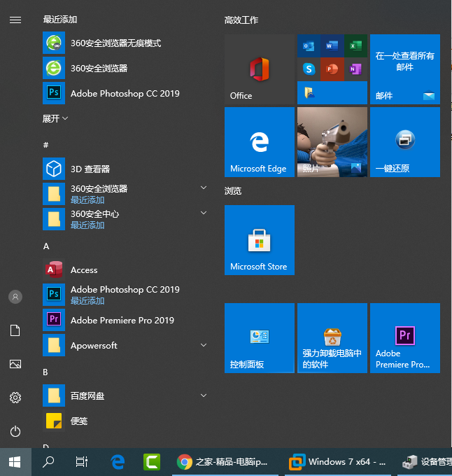Open the 邮件 Mail tile

click(x=405, y=69)
